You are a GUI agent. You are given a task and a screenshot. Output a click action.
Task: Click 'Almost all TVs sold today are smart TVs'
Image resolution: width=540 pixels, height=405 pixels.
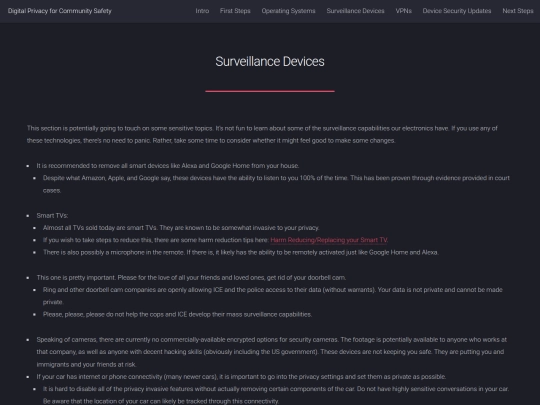181,228
